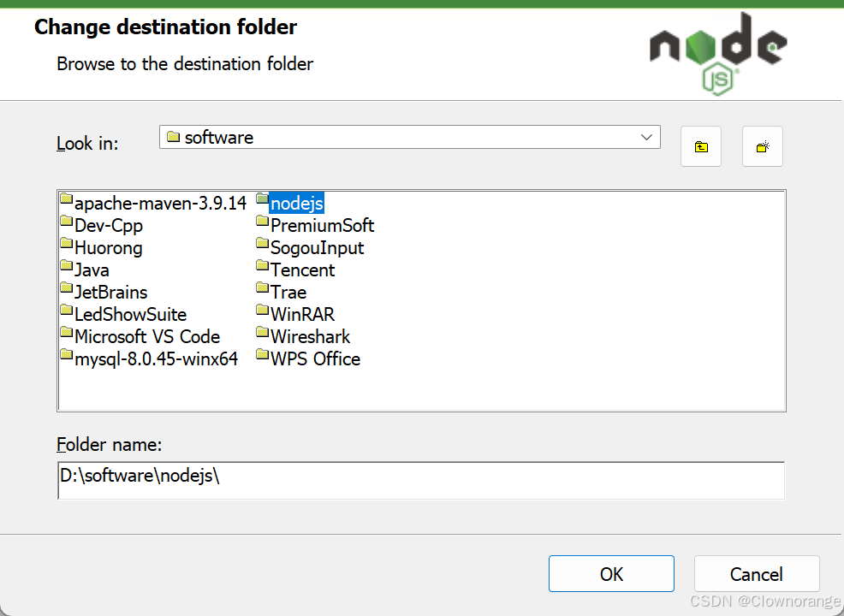Screen dimensions: 844x616
Task: Click the nodejs open folder icon
Action: (x=262, y=198)
